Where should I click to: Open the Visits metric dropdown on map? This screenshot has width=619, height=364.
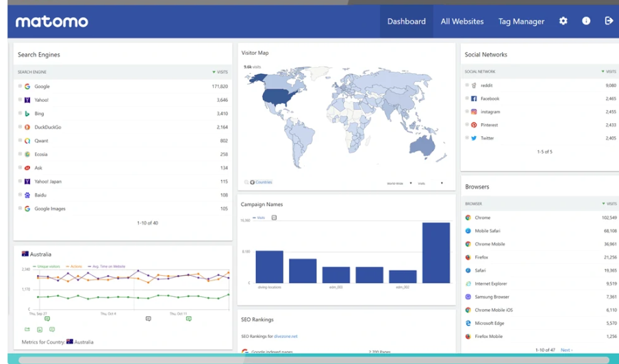pos(430,183)
